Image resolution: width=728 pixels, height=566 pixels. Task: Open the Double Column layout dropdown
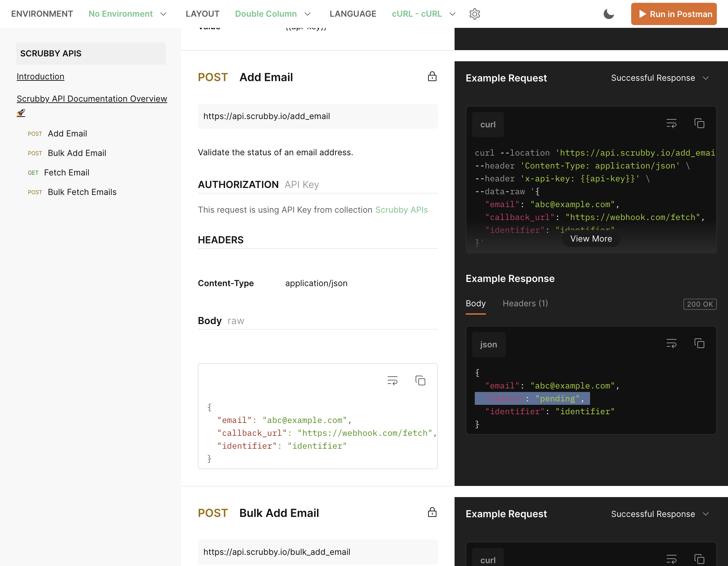(273, 14)
